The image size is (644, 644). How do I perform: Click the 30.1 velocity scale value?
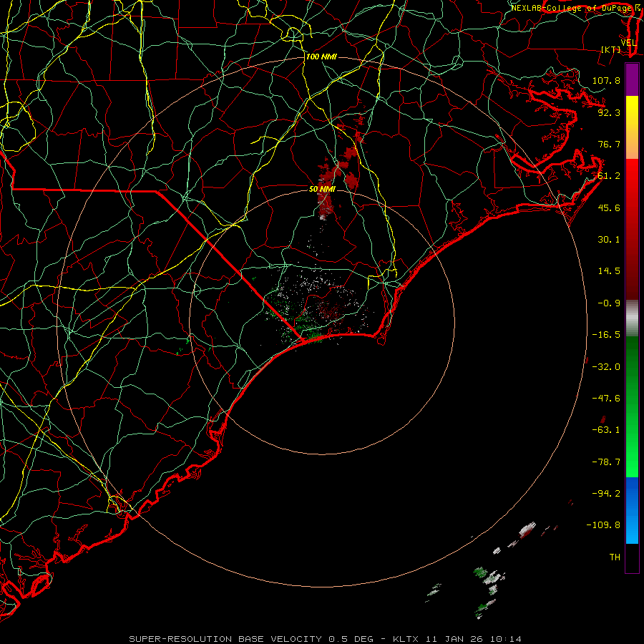pos(609,240)
